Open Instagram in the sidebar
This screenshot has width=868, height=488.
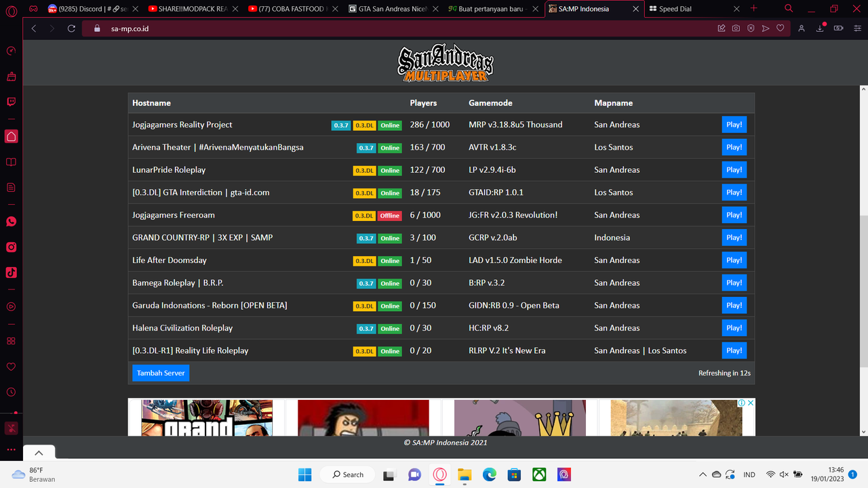pyautogui.click(x=11, y=247)
